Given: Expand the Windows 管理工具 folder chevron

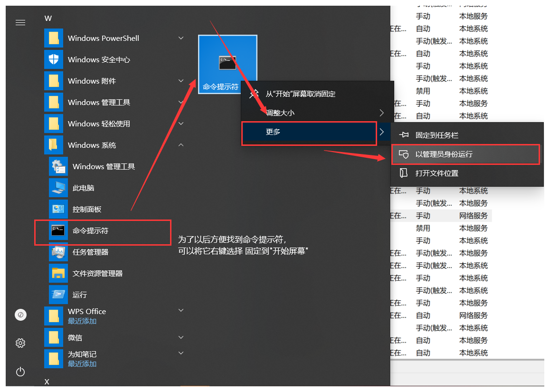Looking at the screenshot, I should [181, 102].
